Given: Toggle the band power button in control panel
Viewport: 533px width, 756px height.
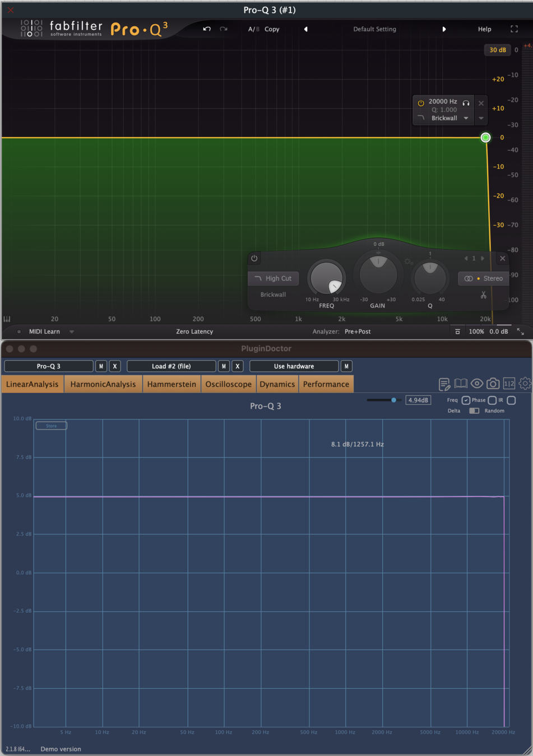Looking at the screenshot, I should coord(254,258).
